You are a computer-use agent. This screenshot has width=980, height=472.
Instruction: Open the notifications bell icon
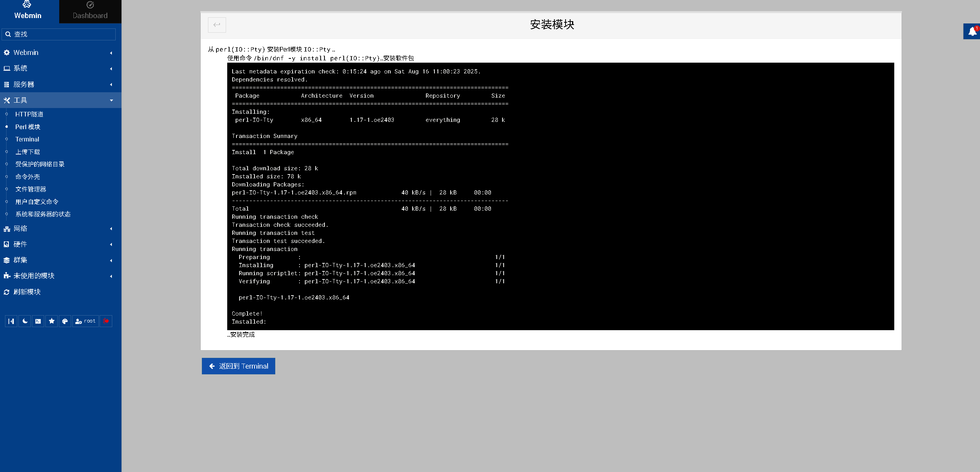pyautogui.click(x=973, y=32)
